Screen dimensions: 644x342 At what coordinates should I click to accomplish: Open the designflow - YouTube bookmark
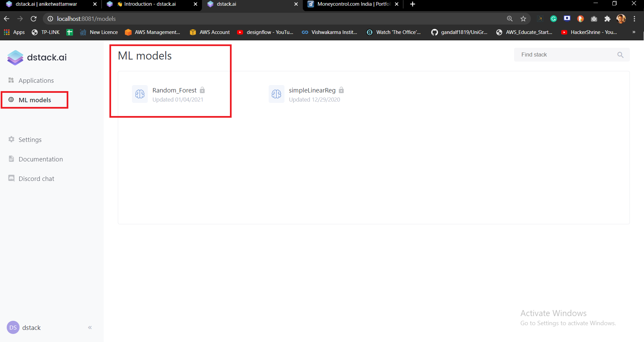click(265, 32)
